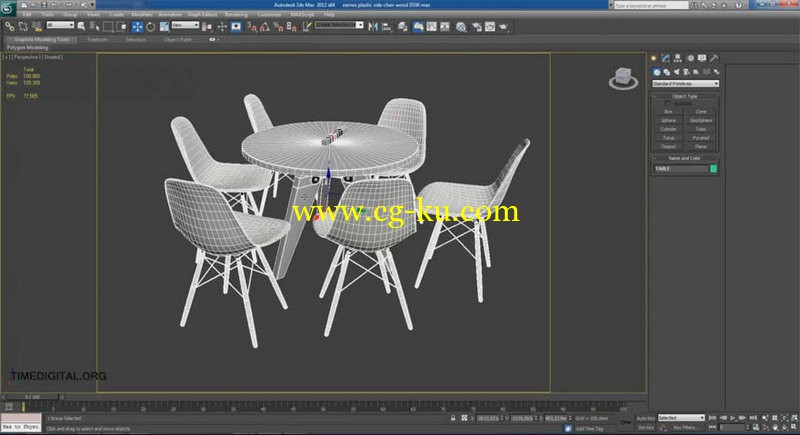The height and width of the screenshot is (435, 800).
Task: Switch to Graphite Modeling Tools tab
Action: point(41,39)
